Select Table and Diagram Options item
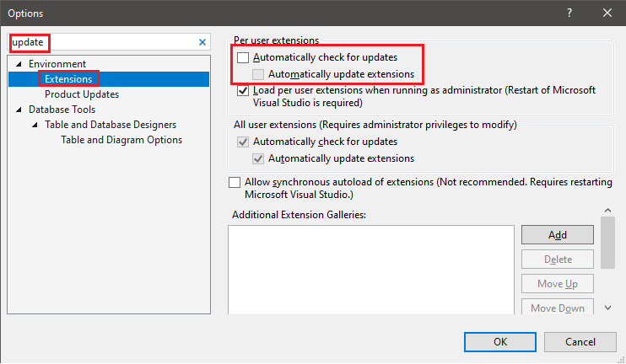The image size is (626, 364). [x=121, y=140]
